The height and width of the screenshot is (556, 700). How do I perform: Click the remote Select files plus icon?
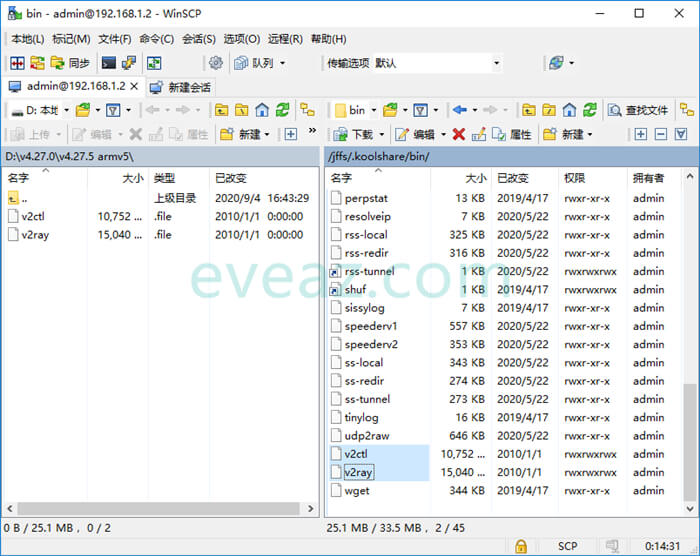(641, 134)
